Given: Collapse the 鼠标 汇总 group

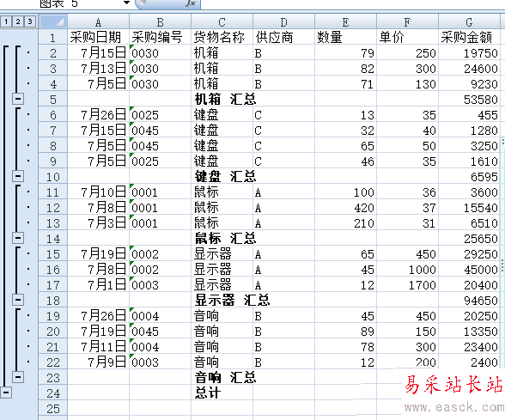Looking at the screenshot, I should pos(18,238).
